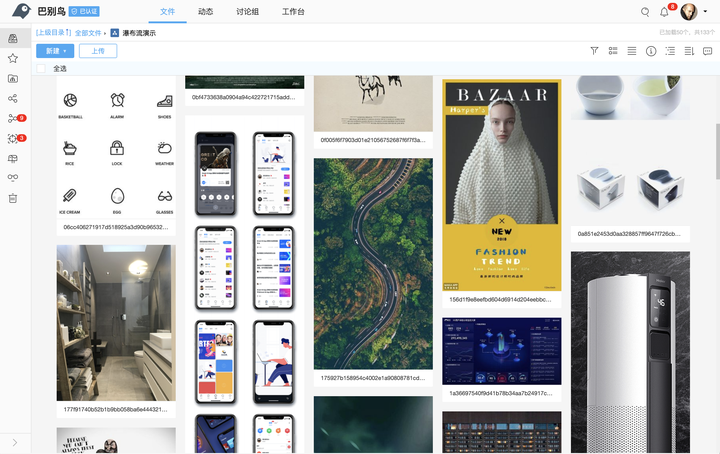Click the search icon in the top bar
720x454 pixels.
tap(645, 12)
